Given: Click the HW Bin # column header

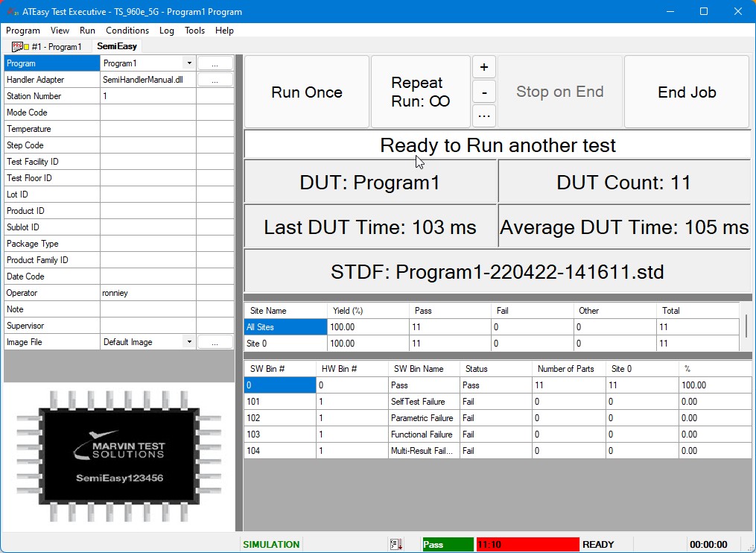Looking at the screenshot, I should (352, 369).
